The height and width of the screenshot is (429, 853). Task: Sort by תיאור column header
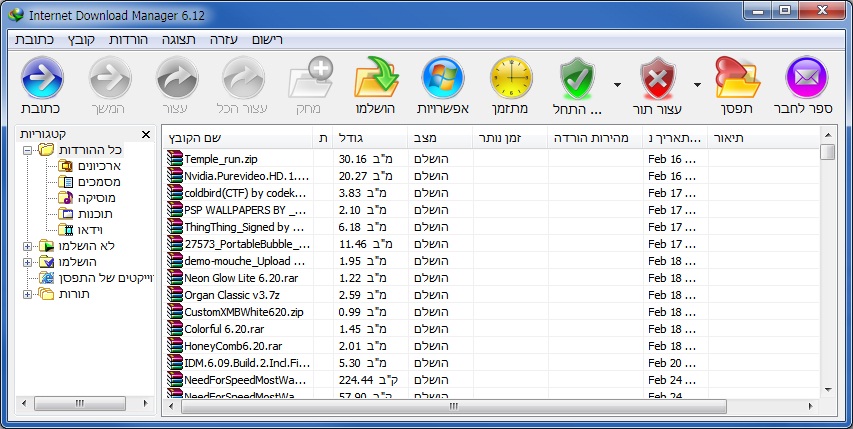[x=763, y=138]
